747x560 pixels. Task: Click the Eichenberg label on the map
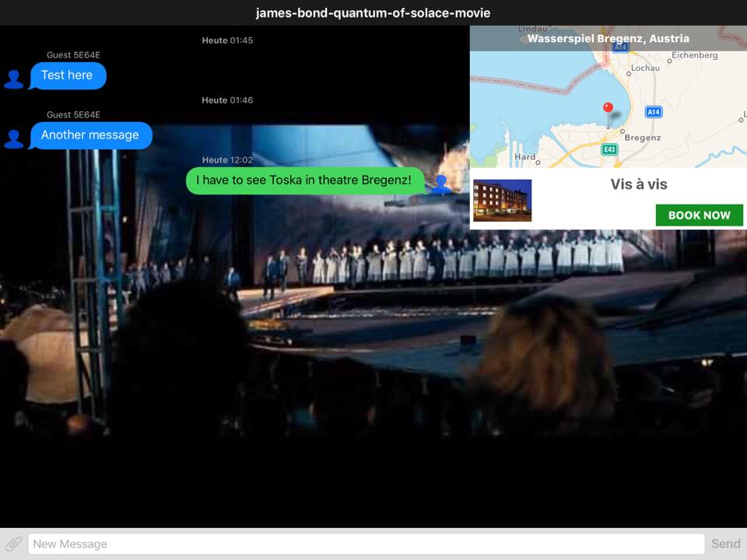click(x=695, y=55)
